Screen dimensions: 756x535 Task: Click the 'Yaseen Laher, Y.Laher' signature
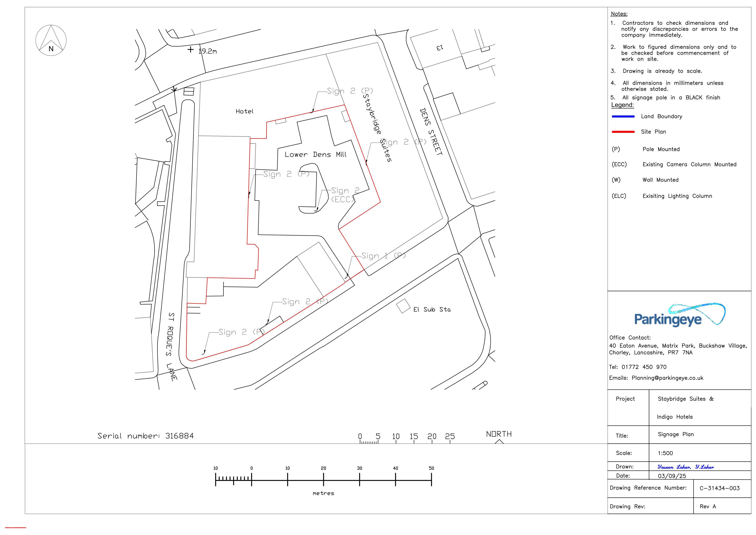click(686, 467)
